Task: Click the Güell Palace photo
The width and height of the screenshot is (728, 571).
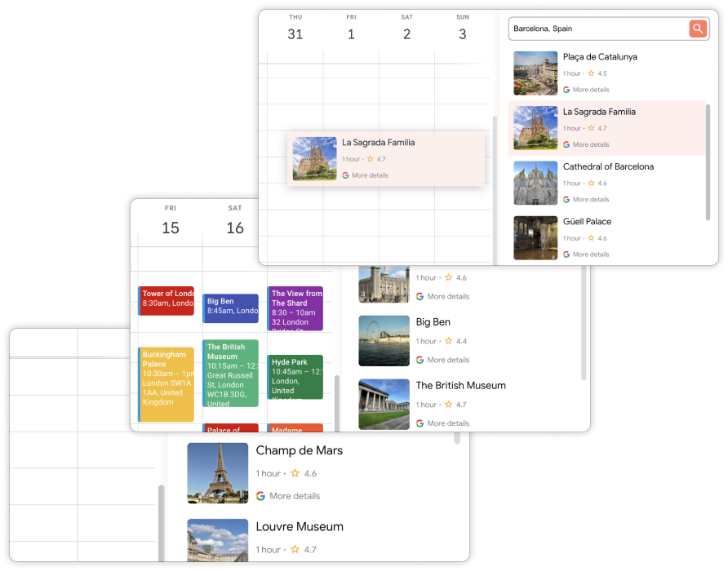Action: [x=535, y=237]
